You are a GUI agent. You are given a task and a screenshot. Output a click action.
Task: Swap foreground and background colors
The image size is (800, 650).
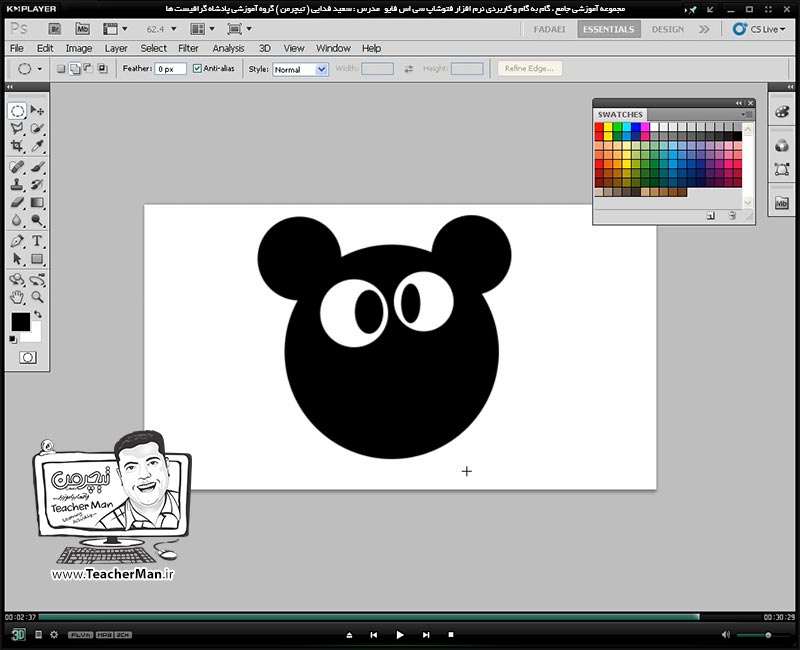click(38, 314)
